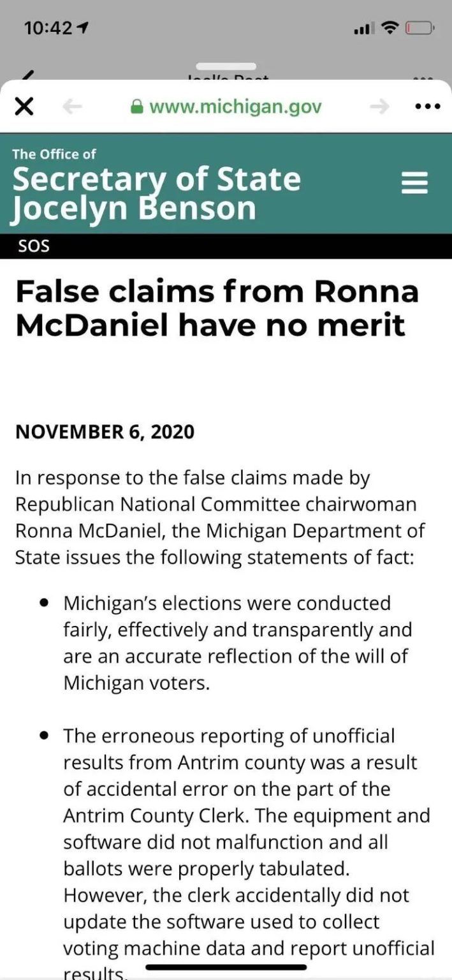Tap the battery indicator in status bar
The height and width of the screenshot is (980, 452).
419,28
